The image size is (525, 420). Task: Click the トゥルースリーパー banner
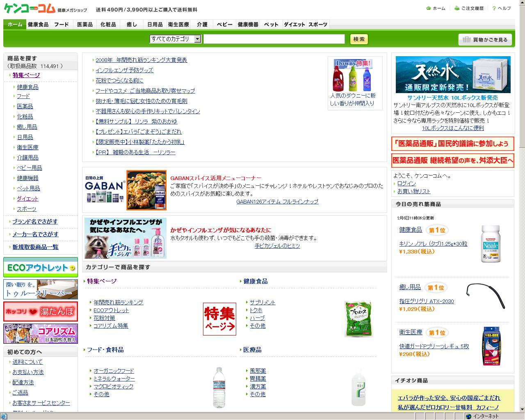pyautogui.click(x=41, y=290)
